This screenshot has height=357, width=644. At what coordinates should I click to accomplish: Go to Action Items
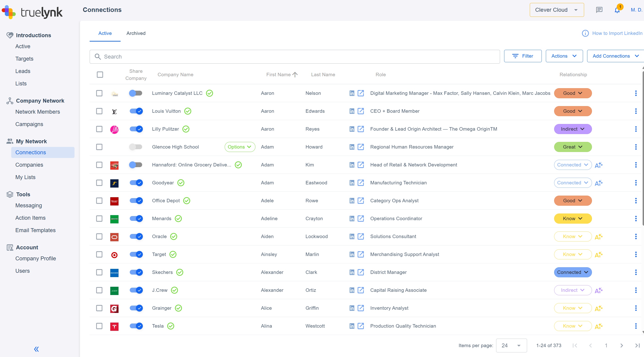pos(30,218)
